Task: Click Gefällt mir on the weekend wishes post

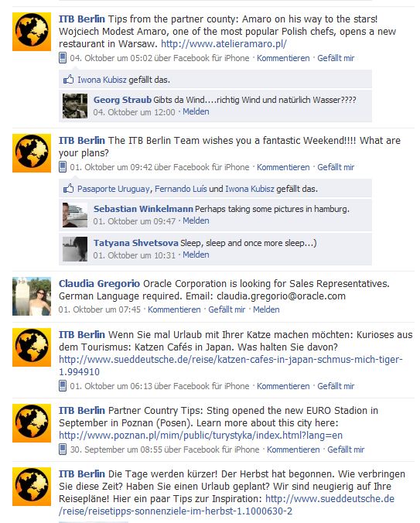Action: [x=336, y=167]
